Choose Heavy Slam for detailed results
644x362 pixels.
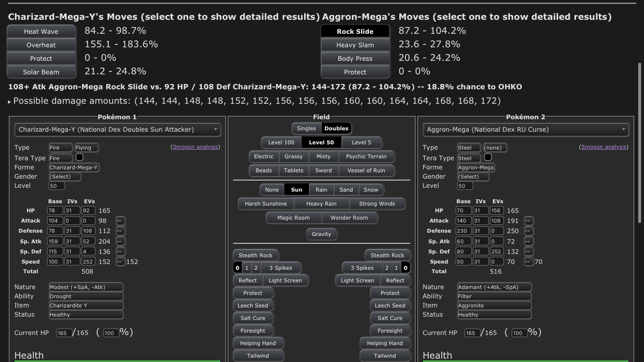(355, 45)
